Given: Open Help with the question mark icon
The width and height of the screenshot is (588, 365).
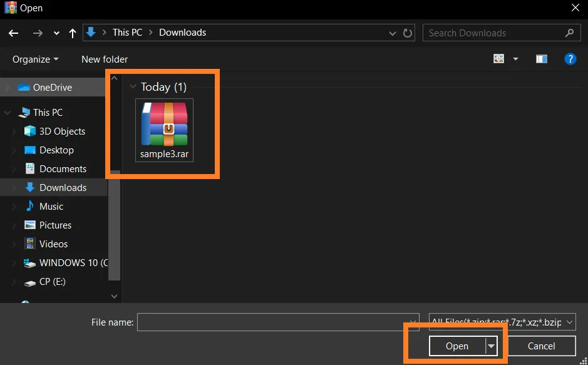Looking at the screenshot, I should [570, 59].
